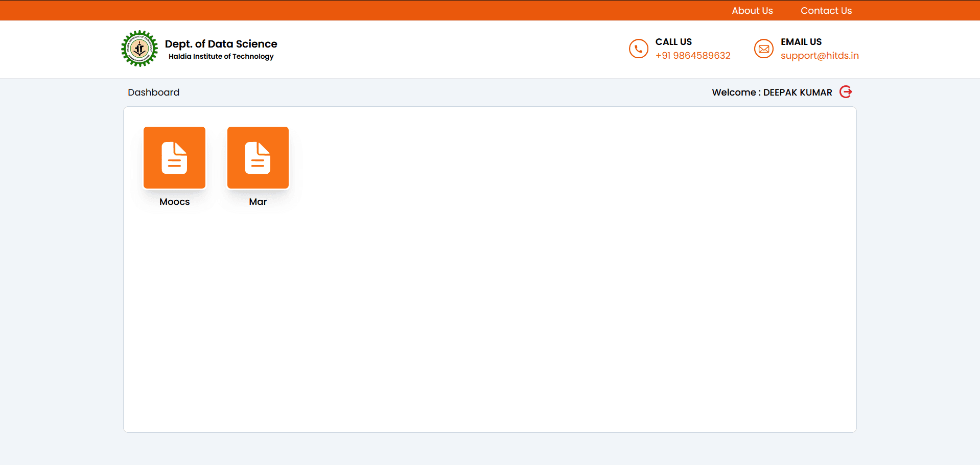Open the Contact Us link

click(826, 11)
